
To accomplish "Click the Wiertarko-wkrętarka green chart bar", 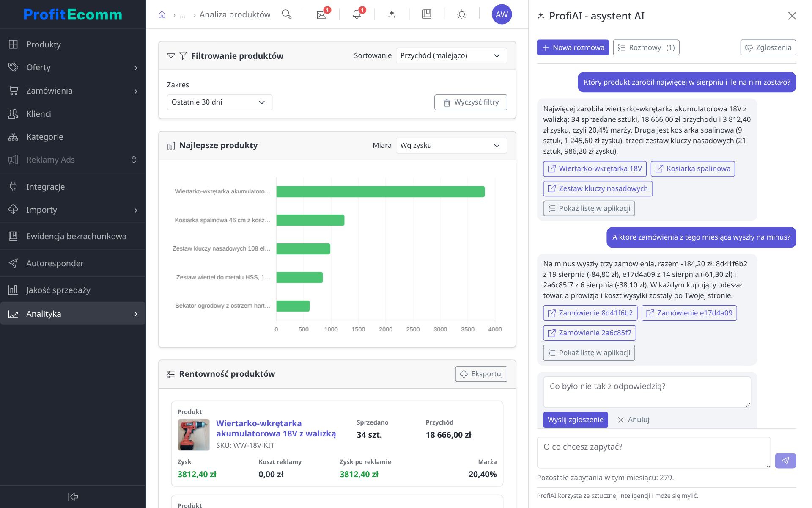I will click(381, 192).
